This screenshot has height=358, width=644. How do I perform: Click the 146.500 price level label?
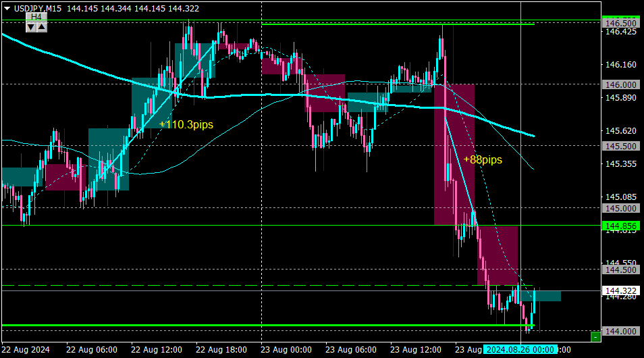point(620,23)
